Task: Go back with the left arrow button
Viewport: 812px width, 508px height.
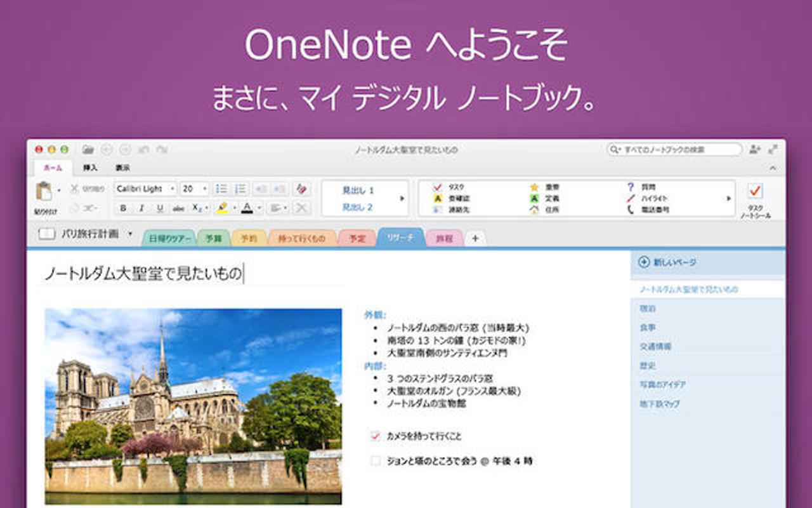Action: coord(107,150)
